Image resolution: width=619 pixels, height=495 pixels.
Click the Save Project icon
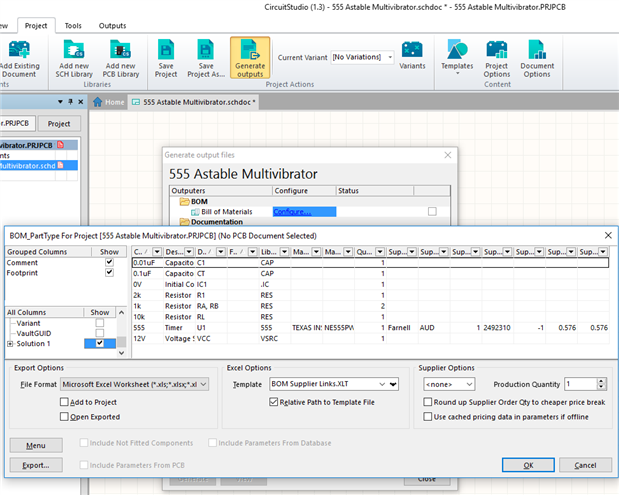(x=167, y=49)
